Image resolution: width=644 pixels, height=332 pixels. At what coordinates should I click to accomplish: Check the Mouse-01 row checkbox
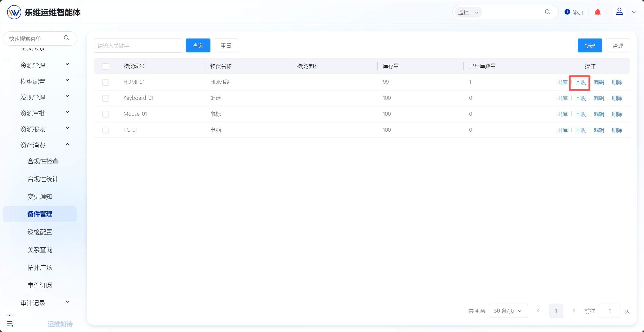click(x=106, y=114)
